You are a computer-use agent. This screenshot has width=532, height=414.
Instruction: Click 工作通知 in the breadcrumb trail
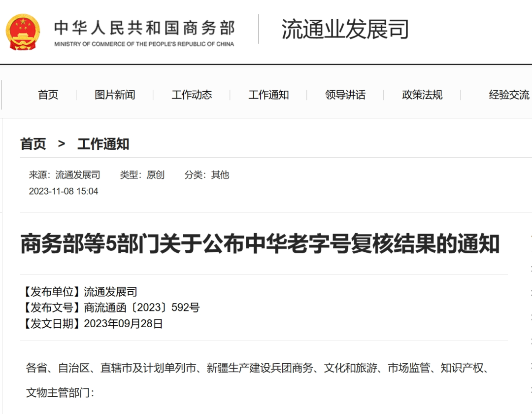click(103, 144)
